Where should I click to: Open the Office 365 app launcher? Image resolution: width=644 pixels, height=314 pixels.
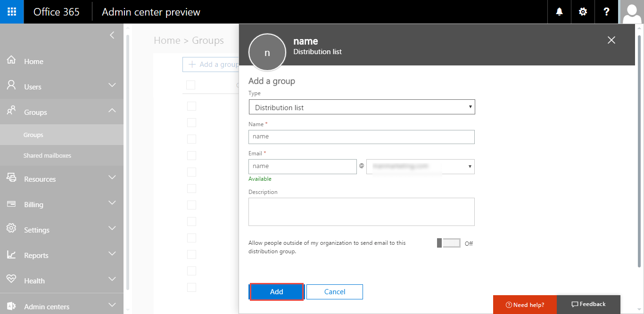click(11, 11)
